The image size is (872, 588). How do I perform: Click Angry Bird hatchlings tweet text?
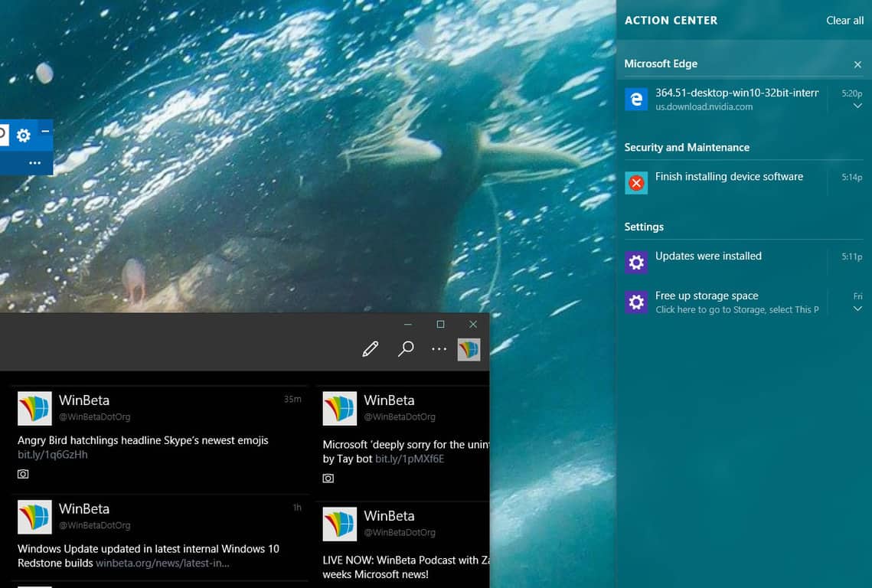tap(143, 440)
